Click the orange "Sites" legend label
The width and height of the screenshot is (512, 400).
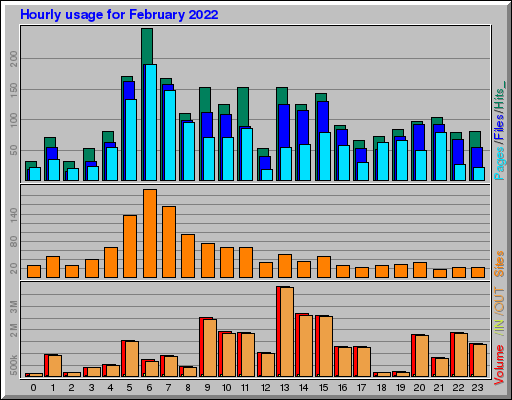click(x=499, y=264)
